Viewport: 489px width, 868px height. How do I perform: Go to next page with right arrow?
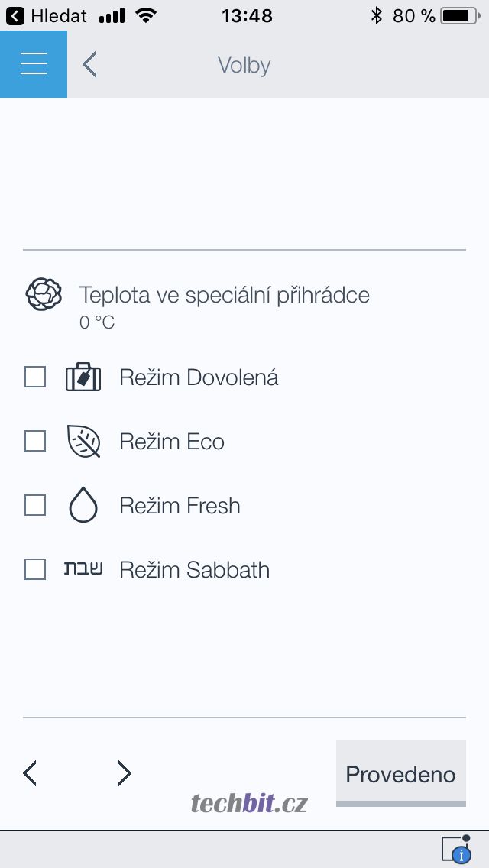(125, 773)
